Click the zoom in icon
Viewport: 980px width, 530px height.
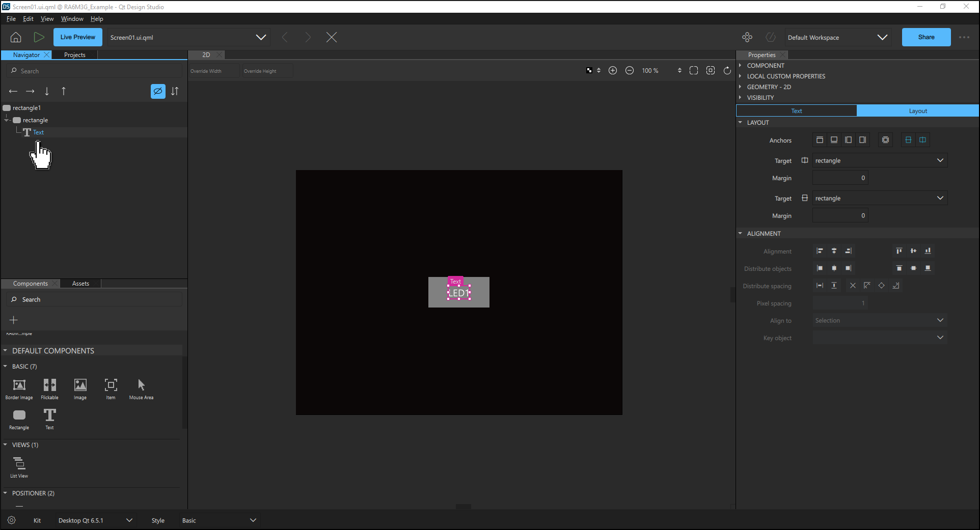point(613,71)
